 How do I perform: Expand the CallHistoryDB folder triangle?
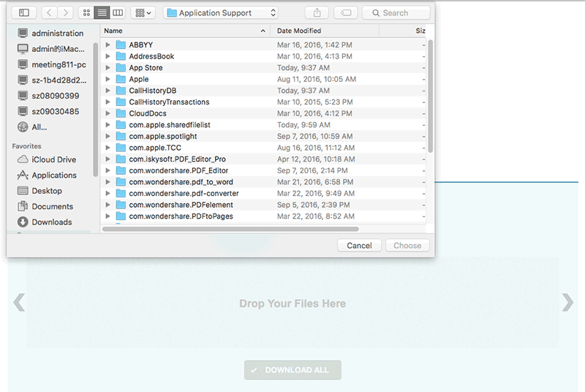107,91
